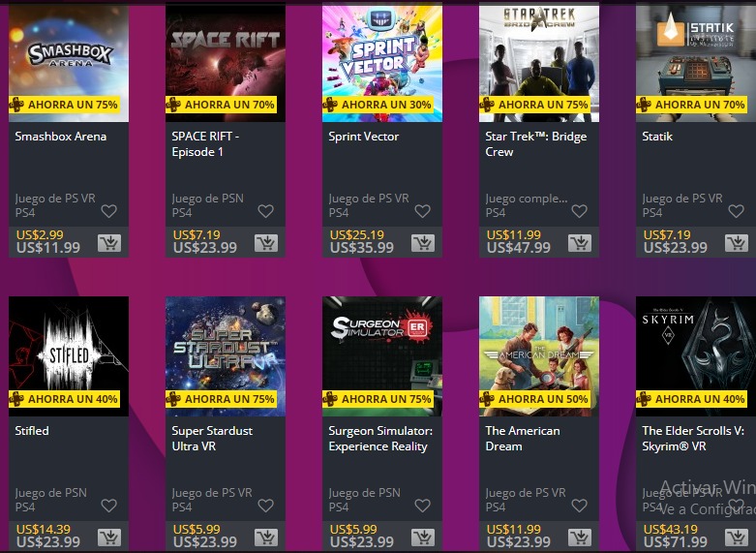
Task: Click the Statik US$7.19 sale price
Action: (x=667, y=235)
